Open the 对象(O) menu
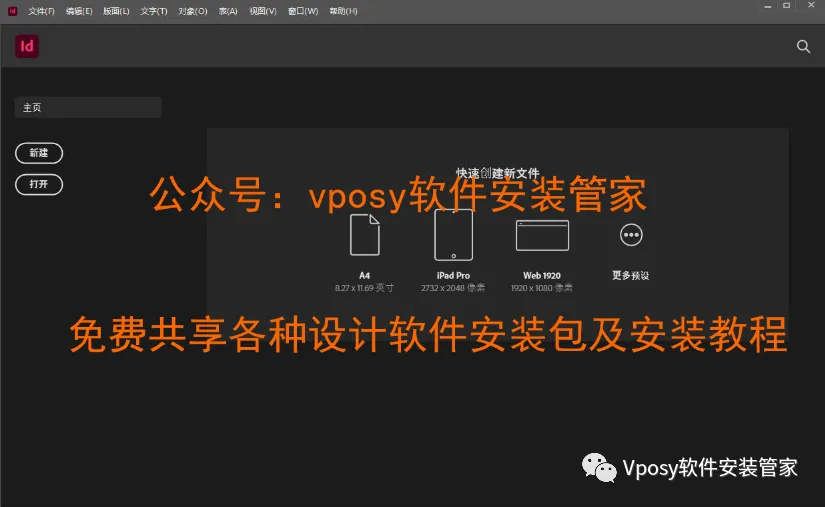 193,11
